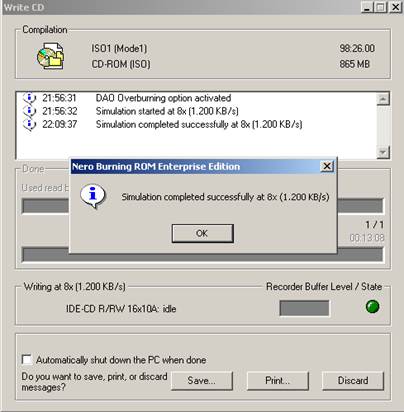404x412 pixels.
Task: Click the lower total progress bar
Action: click(202, 255)
